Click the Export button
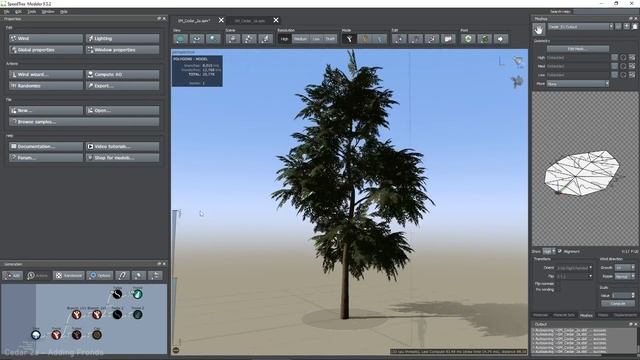Image resolution: width=640 pixels, height=360 pixels. click(x=122, y=86)
